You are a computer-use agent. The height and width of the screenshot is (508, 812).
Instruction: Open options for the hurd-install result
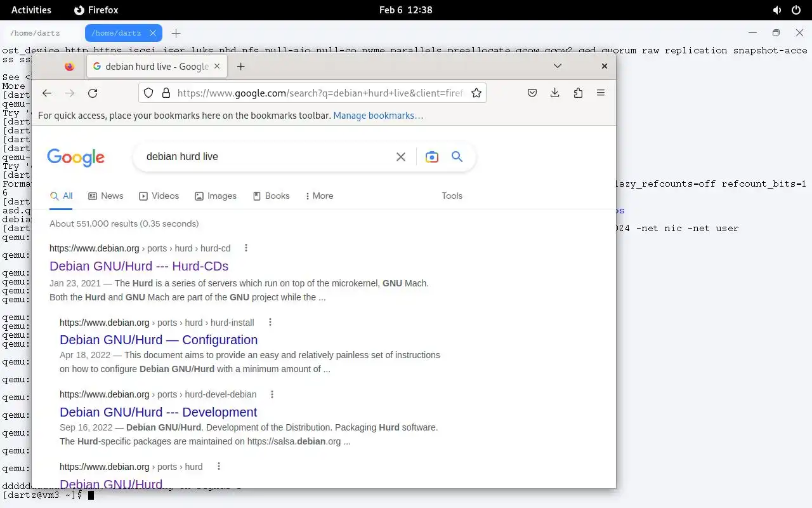pos(270,323)
